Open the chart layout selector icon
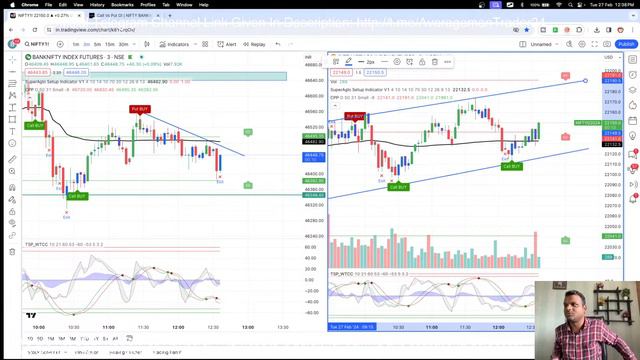640x360 pixels. pos(522,44)
